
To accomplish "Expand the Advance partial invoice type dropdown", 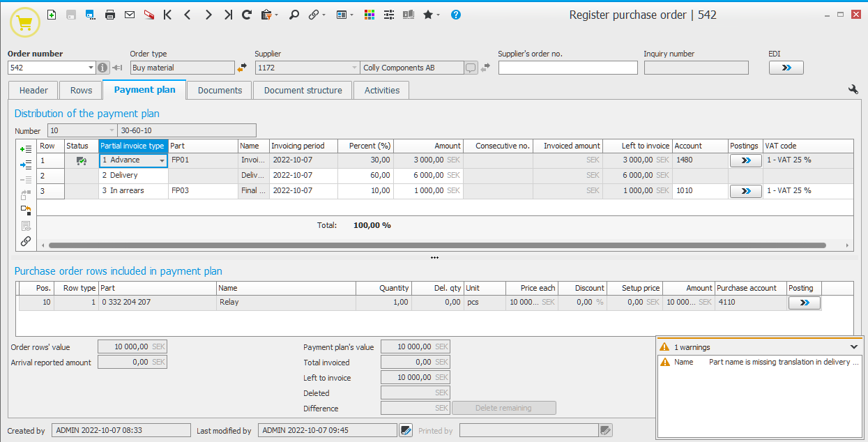I will 162,160.
